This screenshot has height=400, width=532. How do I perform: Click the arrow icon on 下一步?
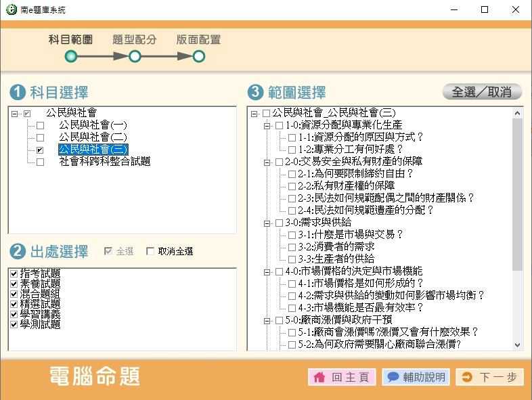pos(467,377)
